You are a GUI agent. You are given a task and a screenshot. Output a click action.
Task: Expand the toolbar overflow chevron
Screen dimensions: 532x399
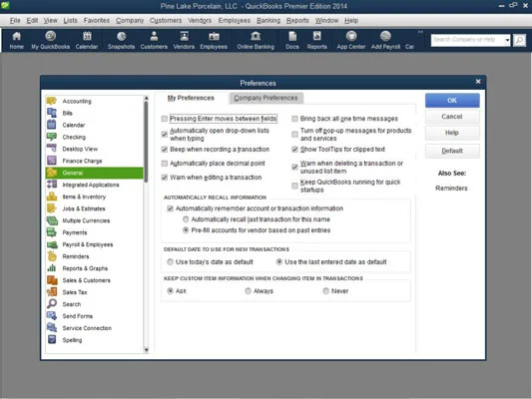pyautogui.click(x=420, y=32)
